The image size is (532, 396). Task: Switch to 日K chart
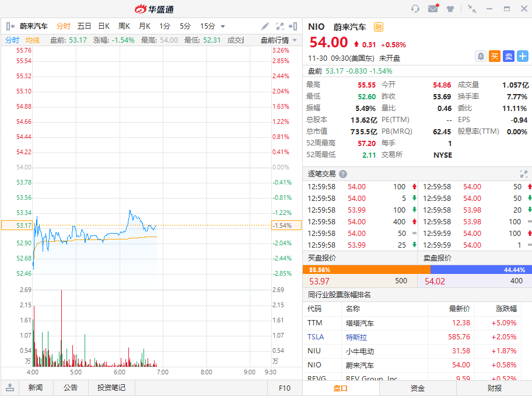[x=104, y=26]
